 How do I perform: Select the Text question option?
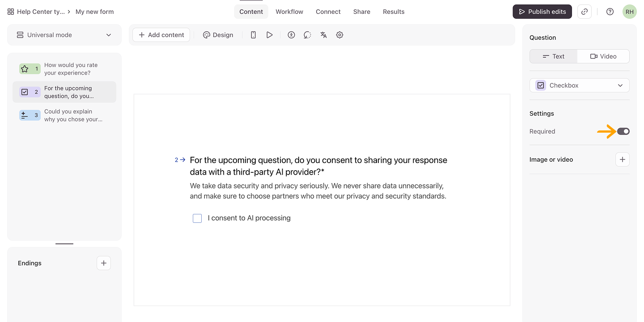coord(554,56)
